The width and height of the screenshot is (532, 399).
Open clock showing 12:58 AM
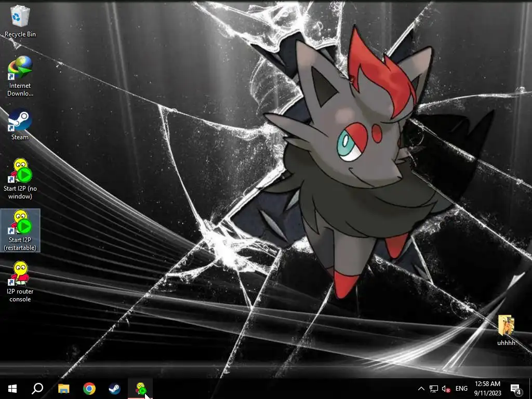click(487, 389)
